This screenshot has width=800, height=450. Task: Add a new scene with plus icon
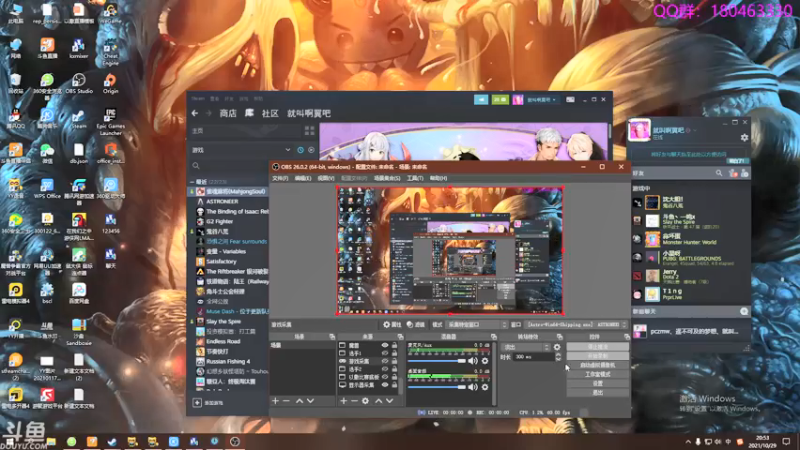click(x=276, y=401)
